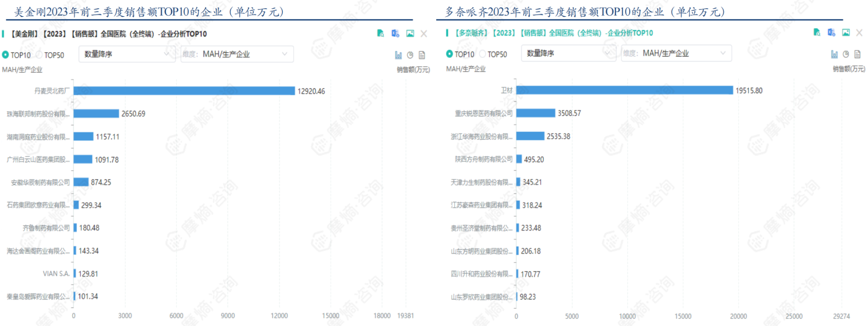Show 多奈哌齐 data as table view

pyautogui.click(x=858, y=54)
